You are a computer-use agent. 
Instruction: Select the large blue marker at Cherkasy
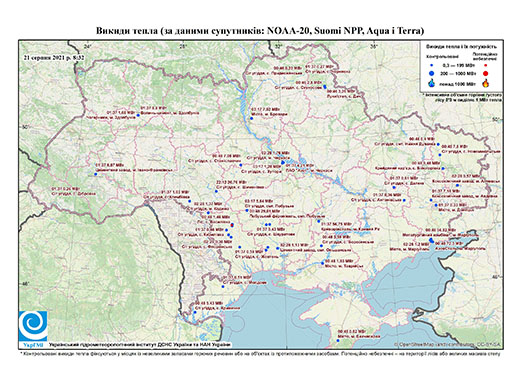(x=283, y=163)
